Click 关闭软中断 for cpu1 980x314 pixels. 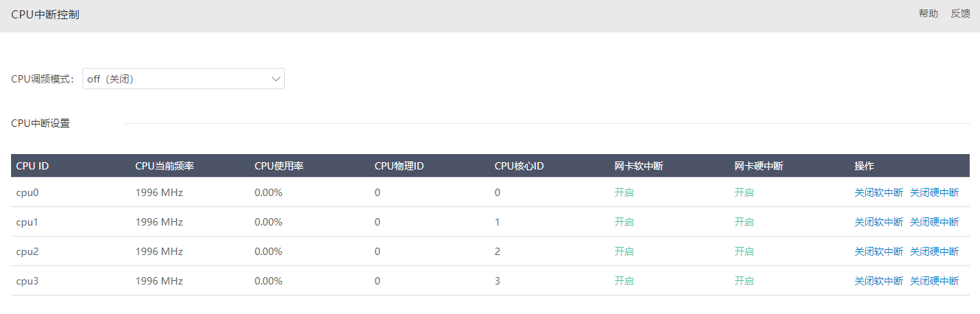point(878,222)
